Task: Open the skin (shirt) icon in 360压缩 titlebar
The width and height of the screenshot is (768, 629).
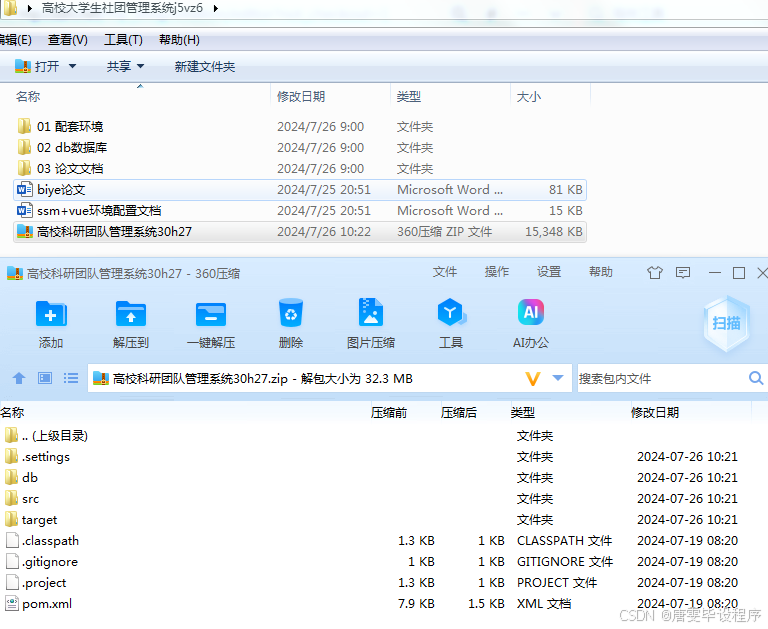Action: click(x=655, y=272)
